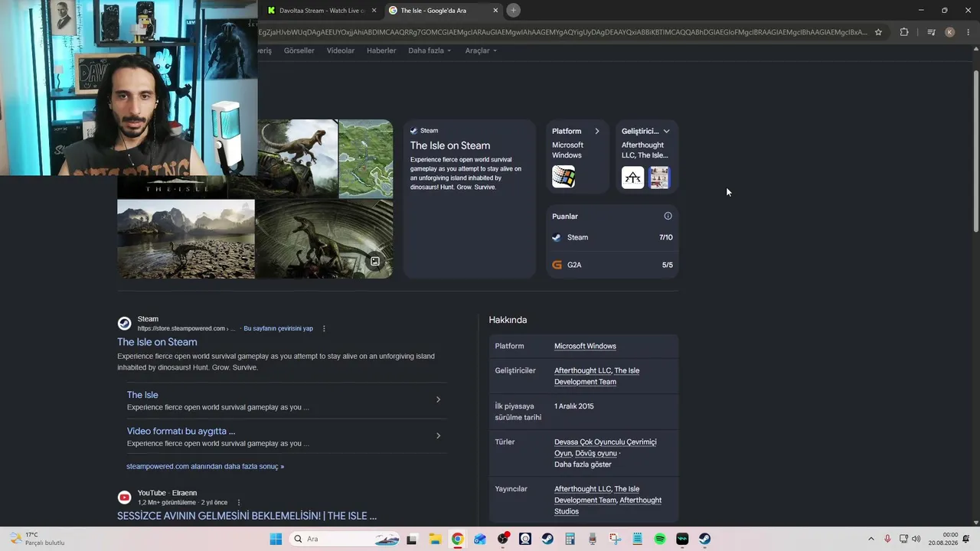Open the YouTube result three-dot options

pyautogui.click(x=239, y=503)
